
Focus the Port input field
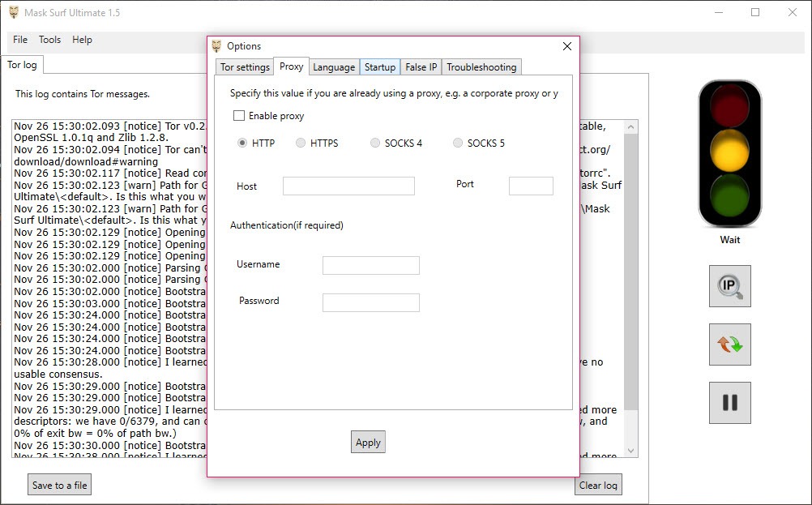point(531,186)
